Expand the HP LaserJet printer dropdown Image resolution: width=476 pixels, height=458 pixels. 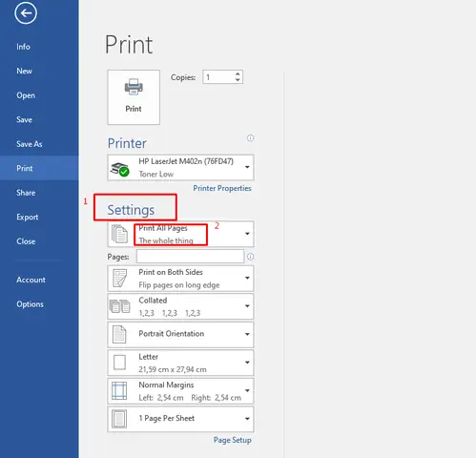click(x=180, y=168)
